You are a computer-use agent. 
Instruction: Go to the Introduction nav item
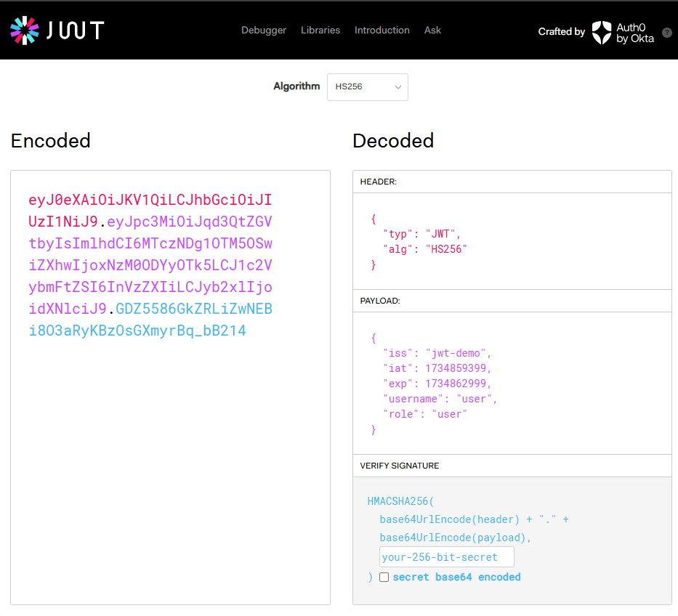tap(382, 31)
